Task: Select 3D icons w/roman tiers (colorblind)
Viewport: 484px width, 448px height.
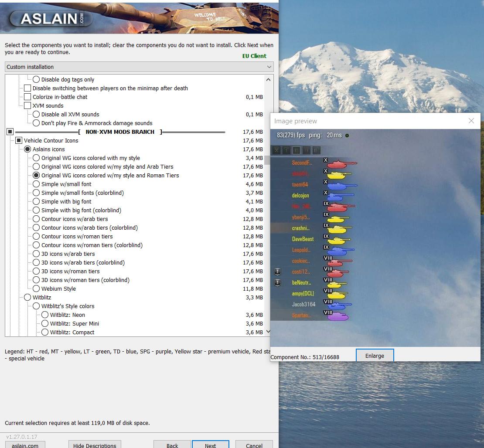Action: click(36, 280)
